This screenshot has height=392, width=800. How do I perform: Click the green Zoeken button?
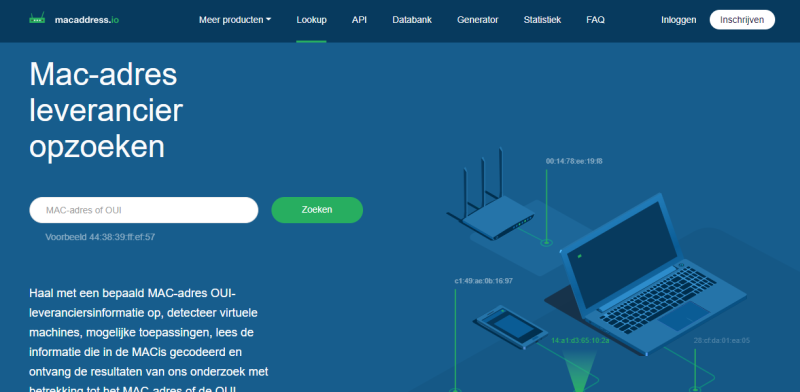click(x=317, y=210)
